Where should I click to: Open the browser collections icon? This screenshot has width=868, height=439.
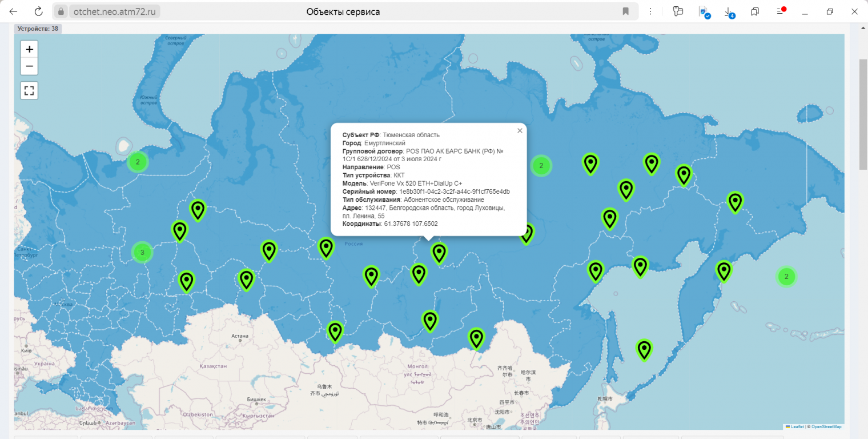(x=755, y=11)
